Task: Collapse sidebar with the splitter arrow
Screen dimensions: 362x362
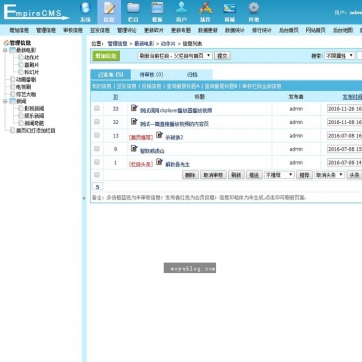Action: coord(84,198)
